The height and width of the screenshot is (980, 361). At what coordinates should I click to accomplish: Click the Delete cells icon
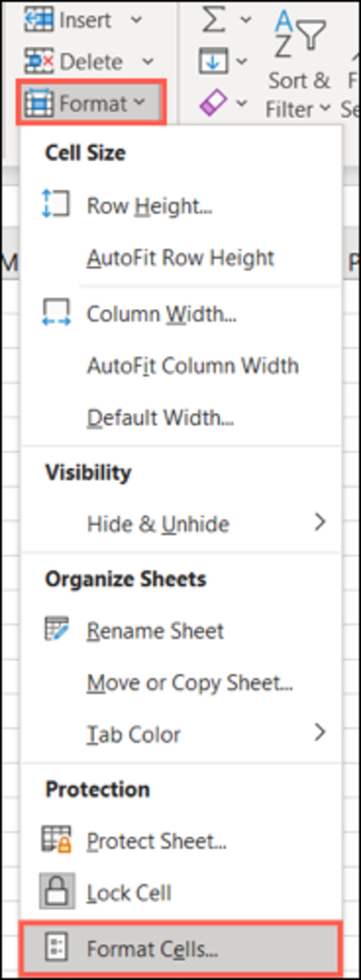pos(39,60)
